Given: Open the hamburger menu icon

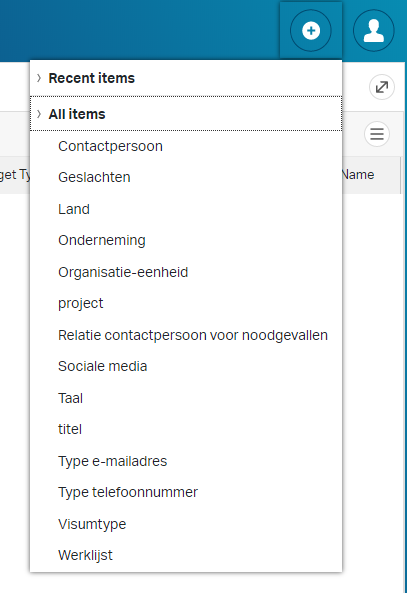Looking at the screenshot, I should (377, 134).
